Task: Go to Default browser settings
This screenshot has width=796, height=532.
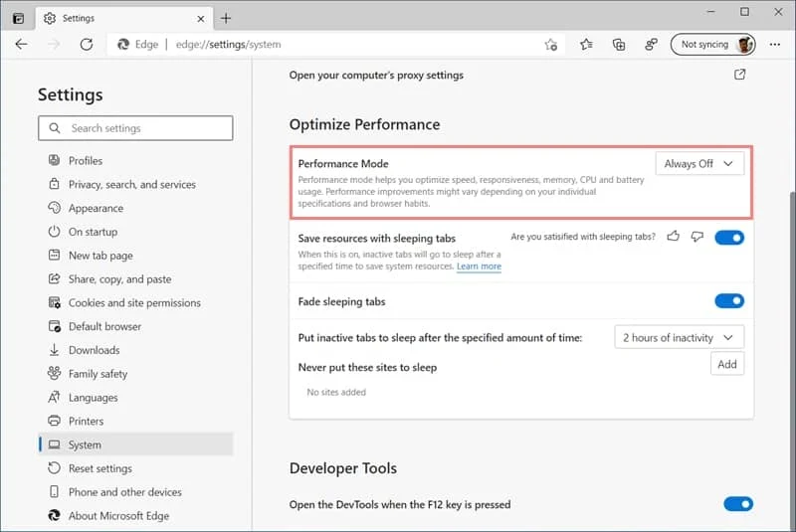Action: (x=135, y=326)
